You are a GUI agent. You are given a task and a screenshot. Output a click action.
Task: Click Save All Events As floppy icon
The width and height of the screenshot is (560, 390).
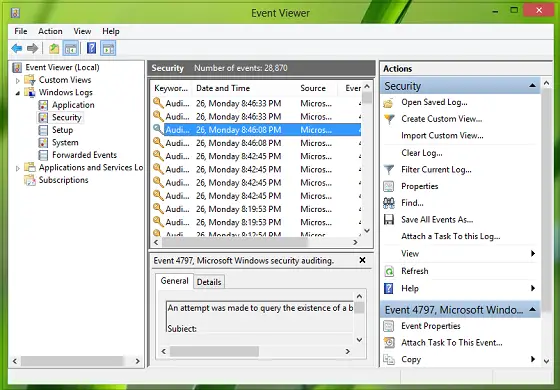(x=389, y=219)
